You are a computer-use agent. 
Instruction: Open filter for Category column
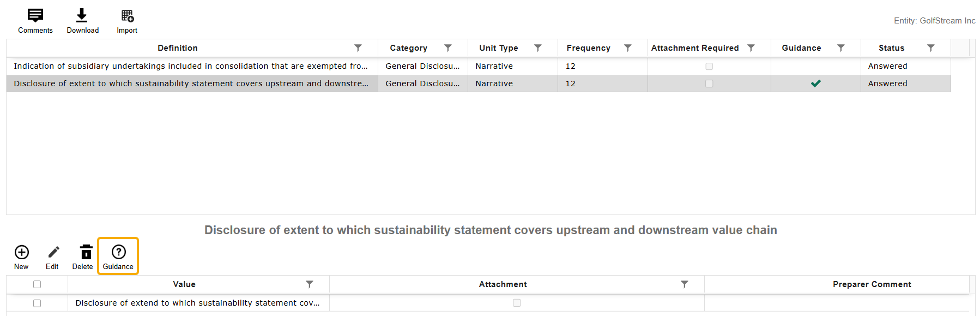448,48
